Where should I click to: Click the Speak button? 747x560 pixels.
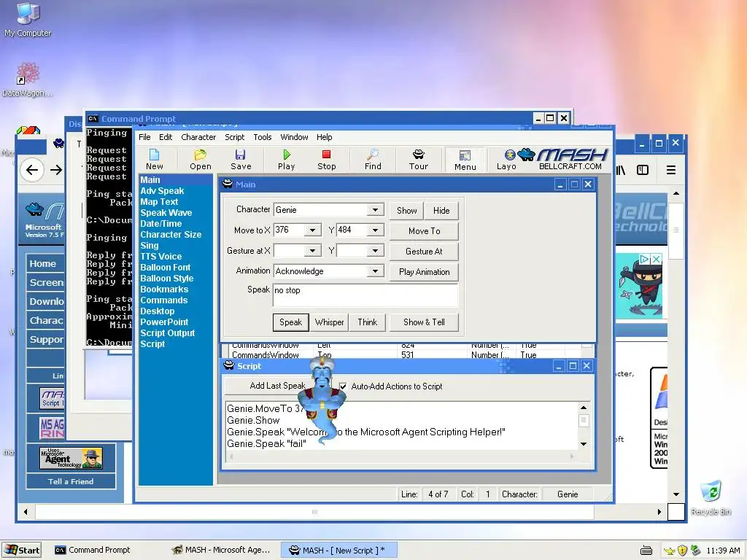(290, 322)
